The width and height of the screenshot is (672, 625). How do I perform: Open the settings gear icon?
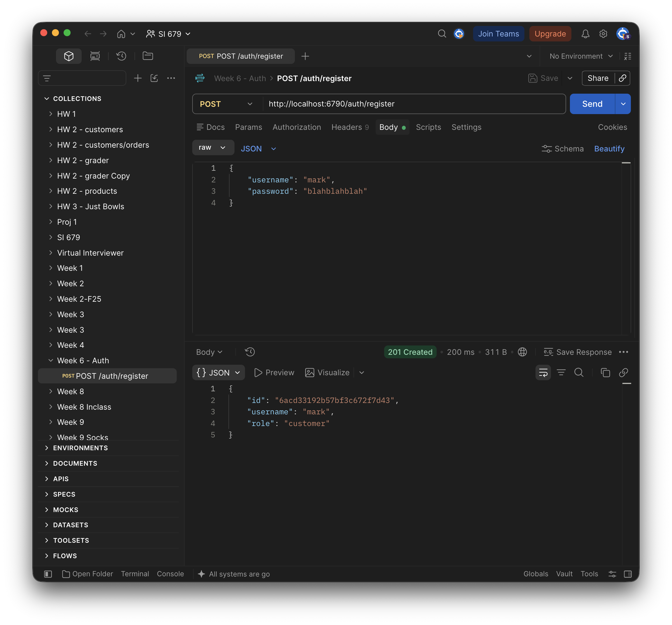(603, 34)
